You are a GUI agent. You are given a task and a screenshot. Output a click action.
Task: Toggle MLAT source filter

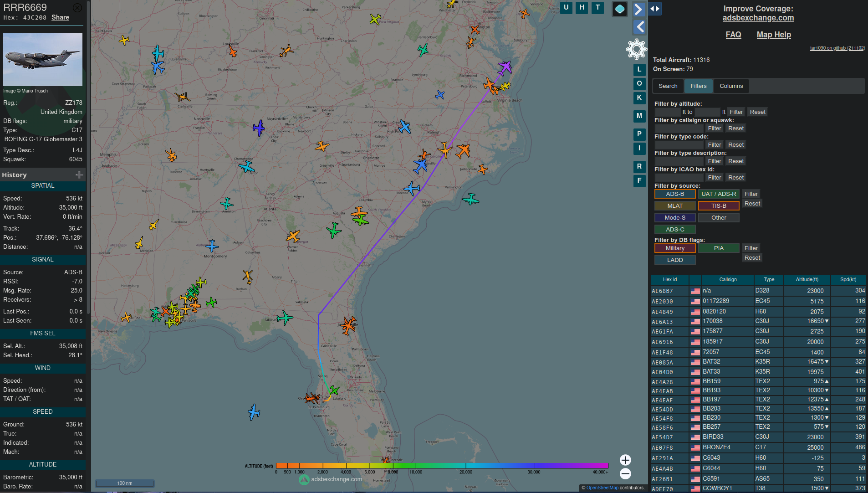pyautogui.click(x=675, y=206)
